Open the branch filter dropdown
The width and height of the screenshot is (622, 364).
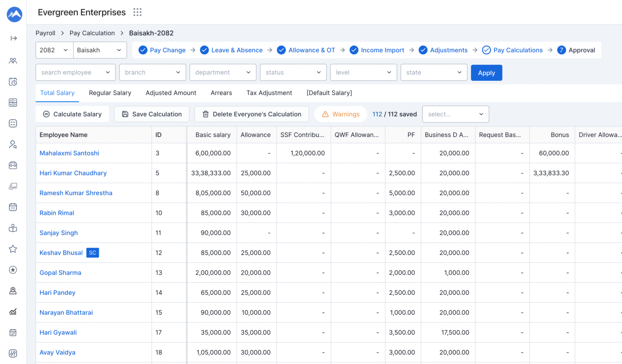[x=152, y=72]
